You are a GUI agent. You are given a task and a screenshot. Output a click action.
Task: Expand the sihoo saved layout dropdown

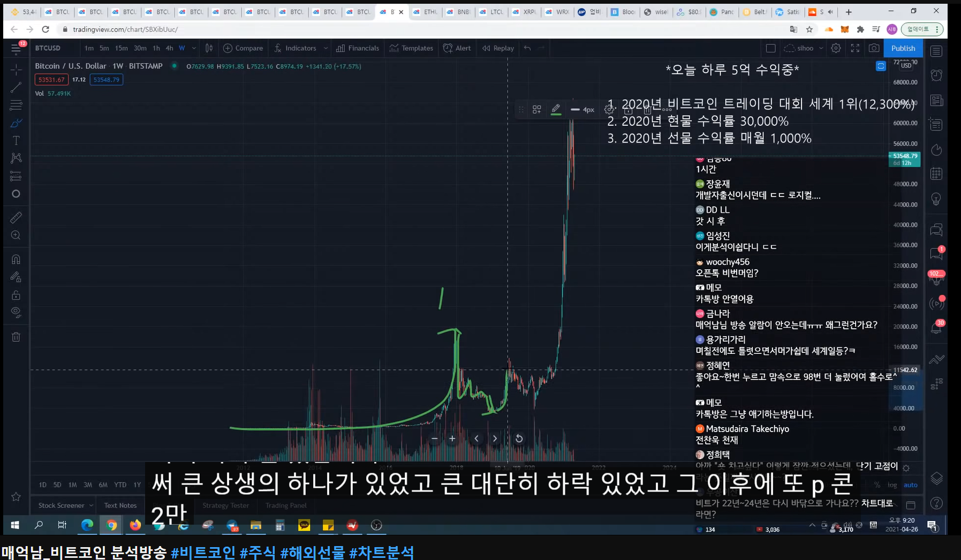[x=821, y=48]
